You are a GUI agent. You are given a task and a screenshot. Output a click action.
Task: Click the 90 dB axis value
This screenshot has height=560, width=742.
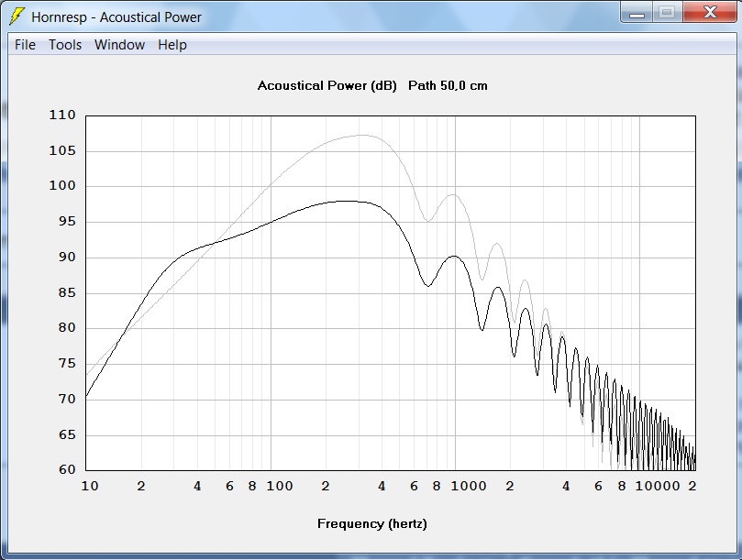pyautogui.click(x=67, y=257)
